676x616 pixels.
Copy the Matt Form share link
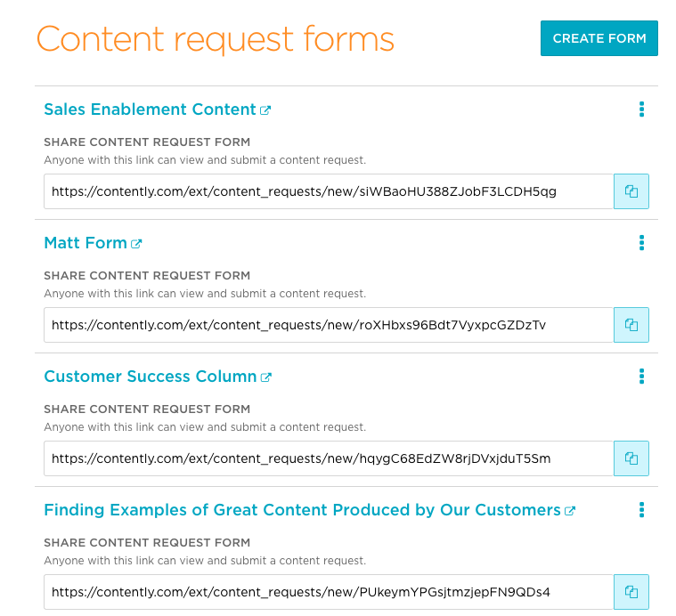631,325
